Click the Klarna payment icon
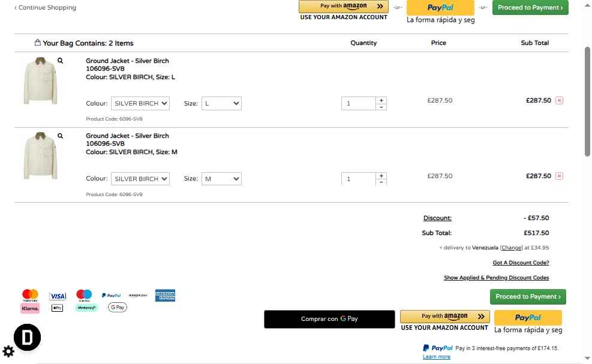Image resolution: width=592 pixels, height=364 pixels. [x=30, y=308]
